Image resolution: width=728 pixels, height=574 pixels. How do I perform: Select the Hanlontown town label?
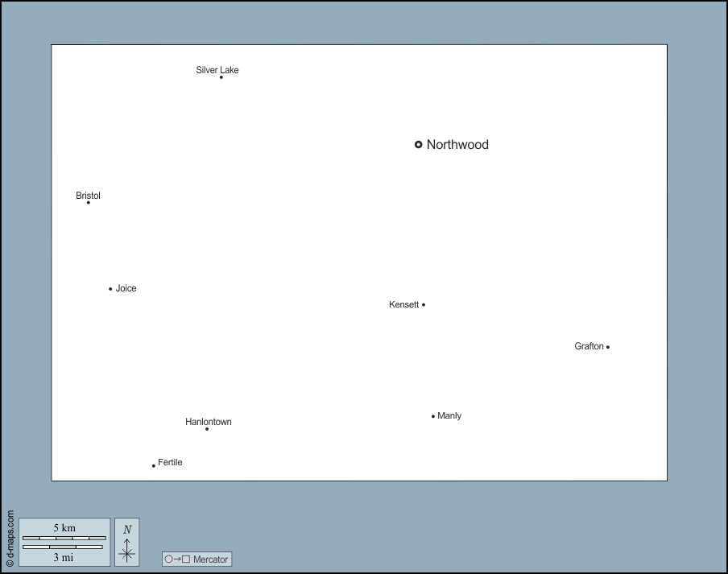[x=209, y=422]
